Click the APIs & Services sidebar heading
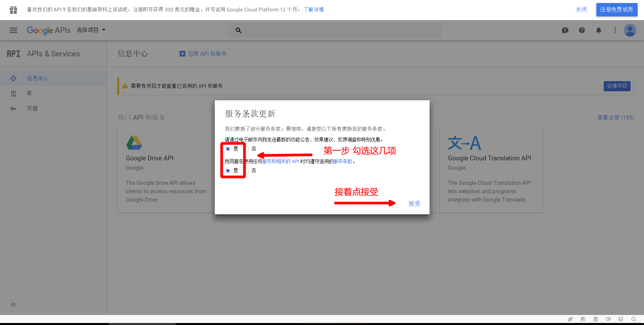The width and height of the screenshot is (644, 325). click(x=53, y=54)
